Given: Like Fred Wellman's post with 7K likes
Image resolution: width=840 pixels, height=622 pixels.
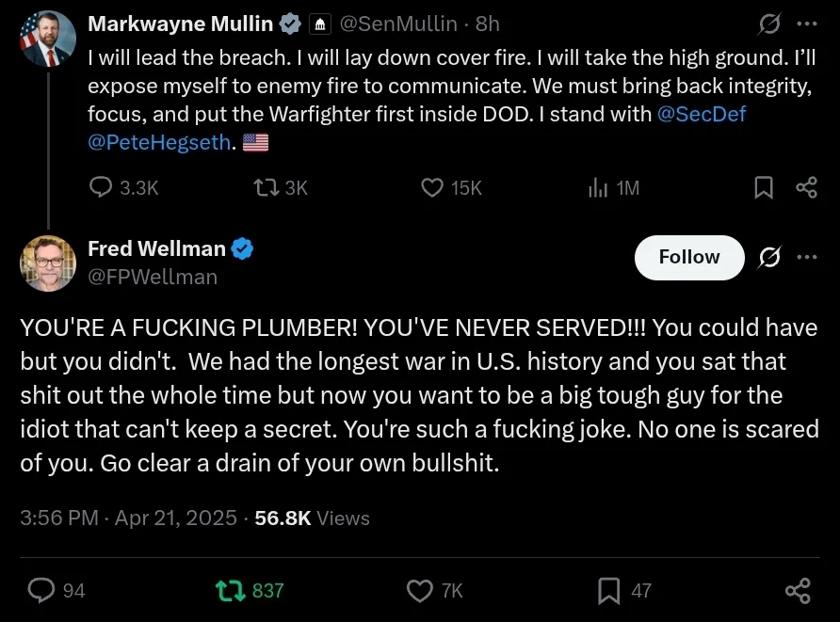Looking at the screenshot, I should coord(419,590).
